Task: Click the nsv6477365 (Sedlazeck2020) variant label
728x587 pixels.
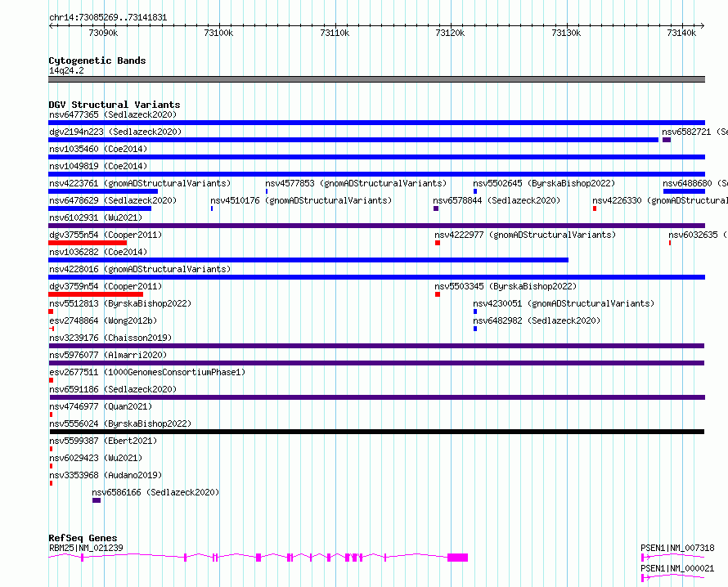Action: coord(113,114)
